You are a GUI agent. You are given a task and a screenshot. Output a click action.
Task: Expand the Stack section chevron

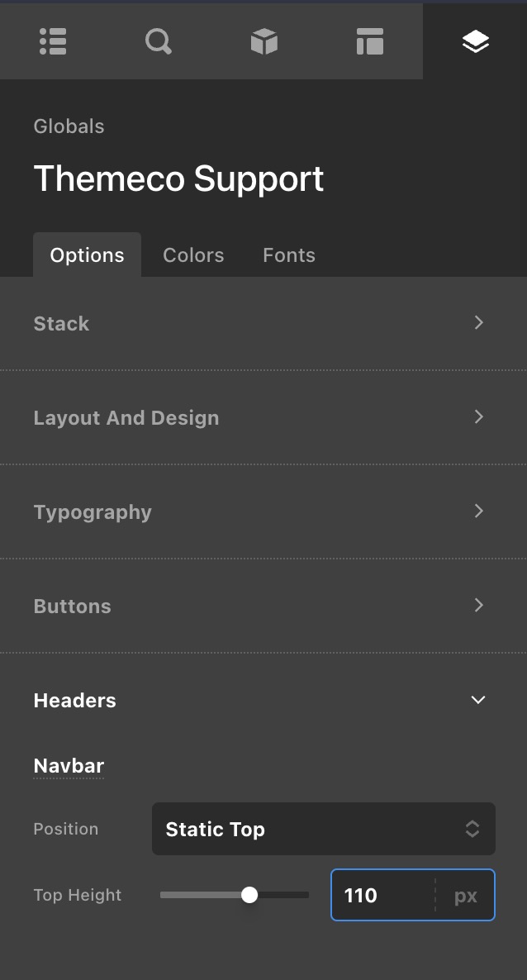(478, 322)
